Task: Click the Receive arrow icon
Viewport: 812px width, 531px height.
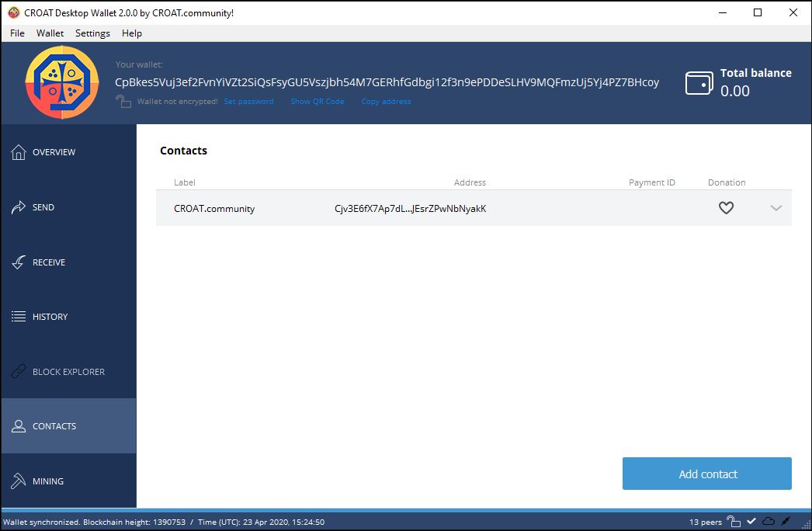Action: click(19, 262)
